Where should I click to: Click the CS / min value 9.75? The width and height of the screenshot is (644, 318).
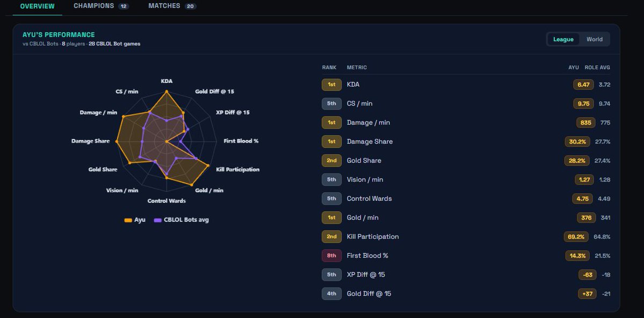tap(582, 104)
